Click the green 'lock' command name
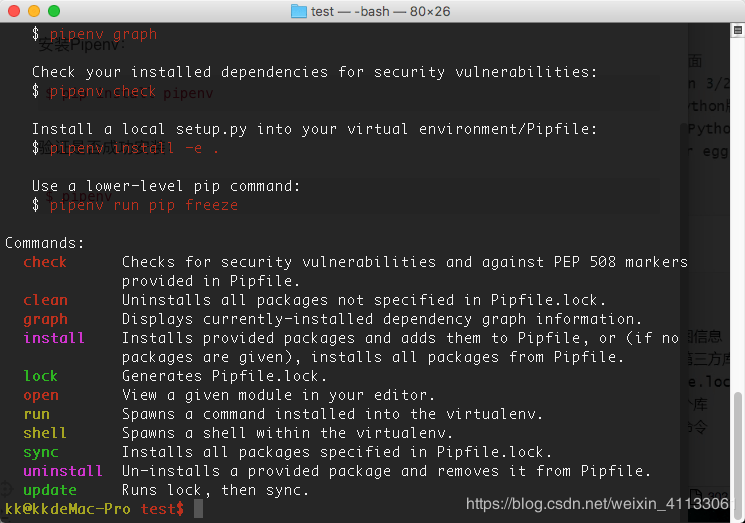 [x=41, y=376]
